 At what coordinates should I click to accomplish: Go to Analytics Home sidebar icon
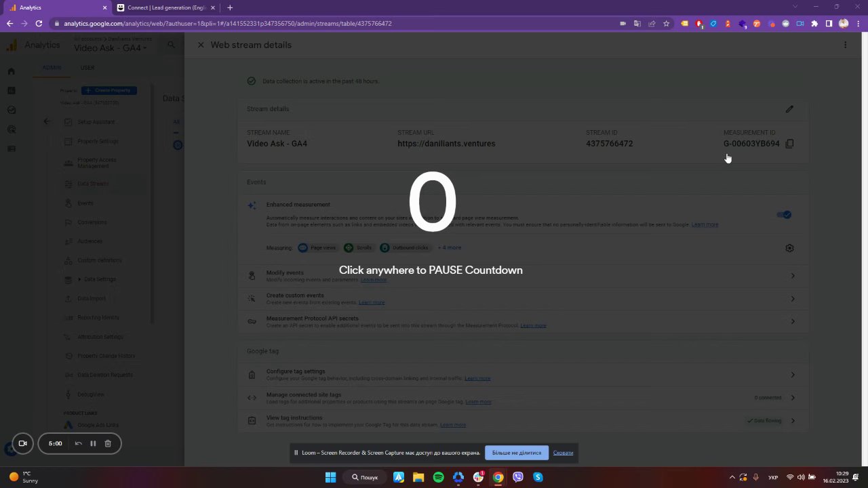[x=11, y=71]
